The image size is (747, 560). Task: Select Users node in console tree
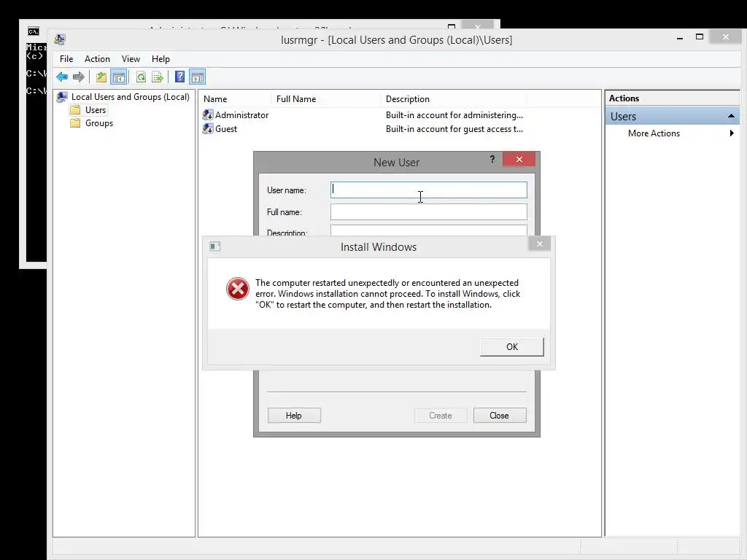coord(96,110)
